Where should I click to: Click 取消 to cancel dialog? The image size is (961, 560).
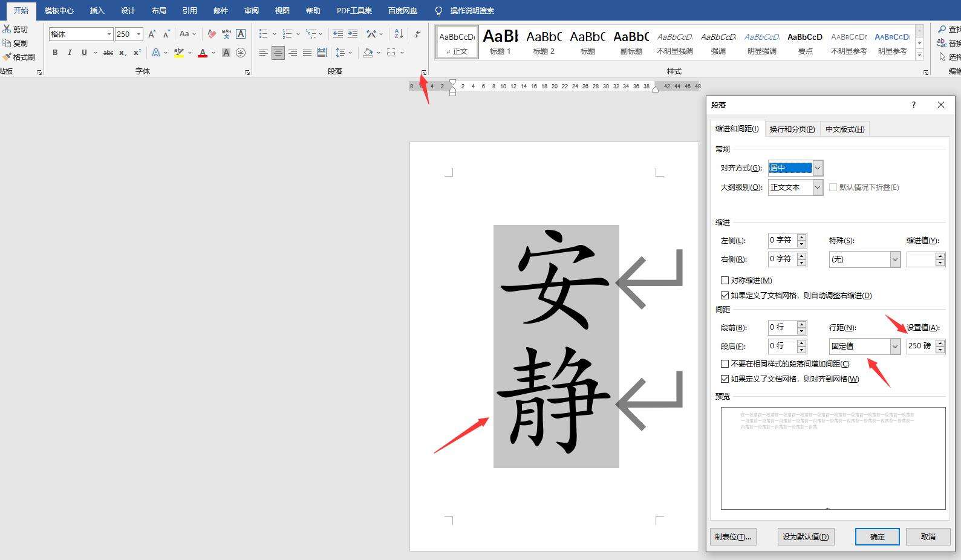point(928,537)
